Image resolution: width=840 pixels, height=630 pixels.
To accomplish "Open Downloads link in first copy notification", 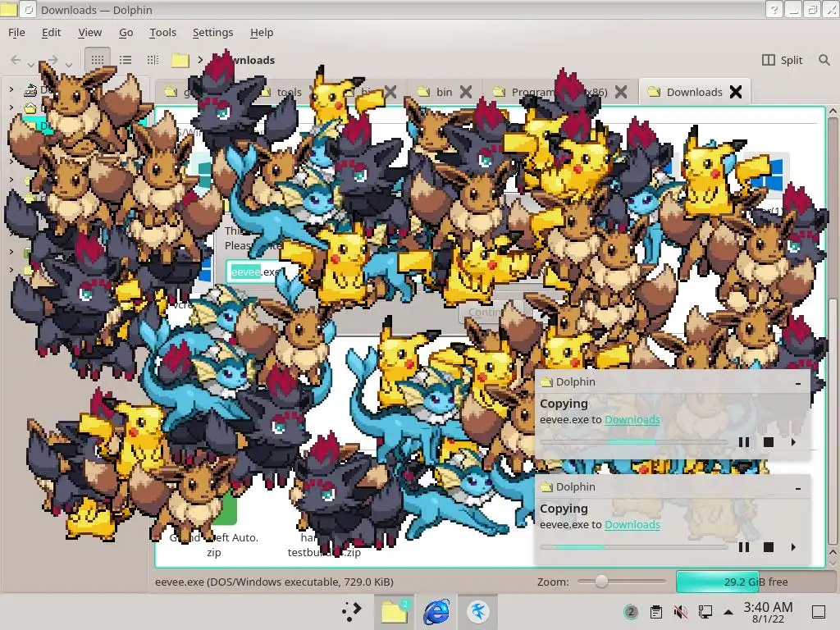I will tap(632, 419).
